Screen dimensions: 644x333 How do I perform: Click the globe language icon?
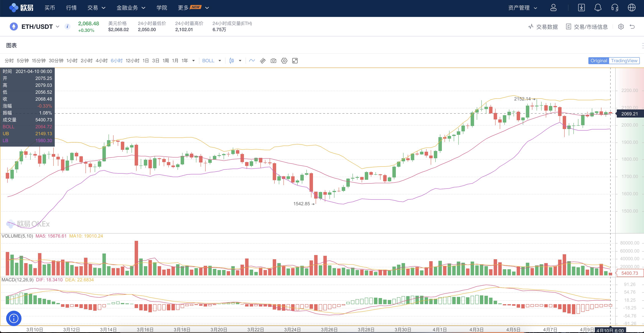point(632,8)
